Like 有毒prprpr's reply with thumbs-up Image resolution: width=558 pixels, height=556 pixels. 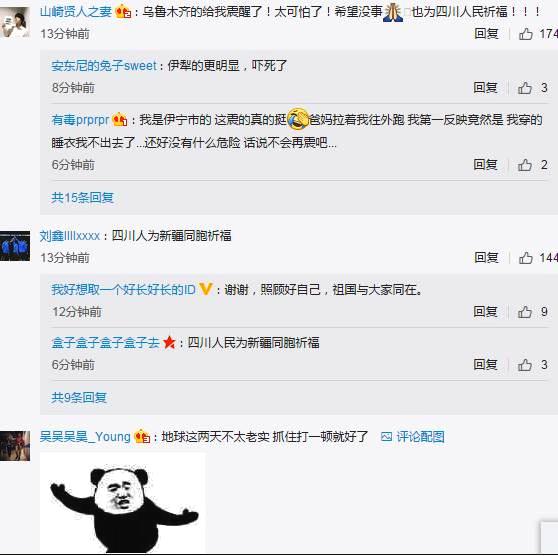click(x=525, y=165)
